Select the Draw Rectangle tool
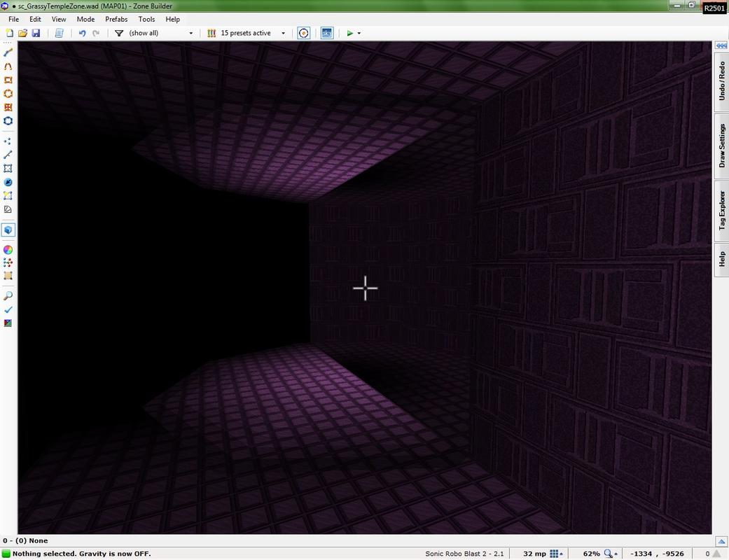This screenshot has width=729, height=560. tap(8, 80)
